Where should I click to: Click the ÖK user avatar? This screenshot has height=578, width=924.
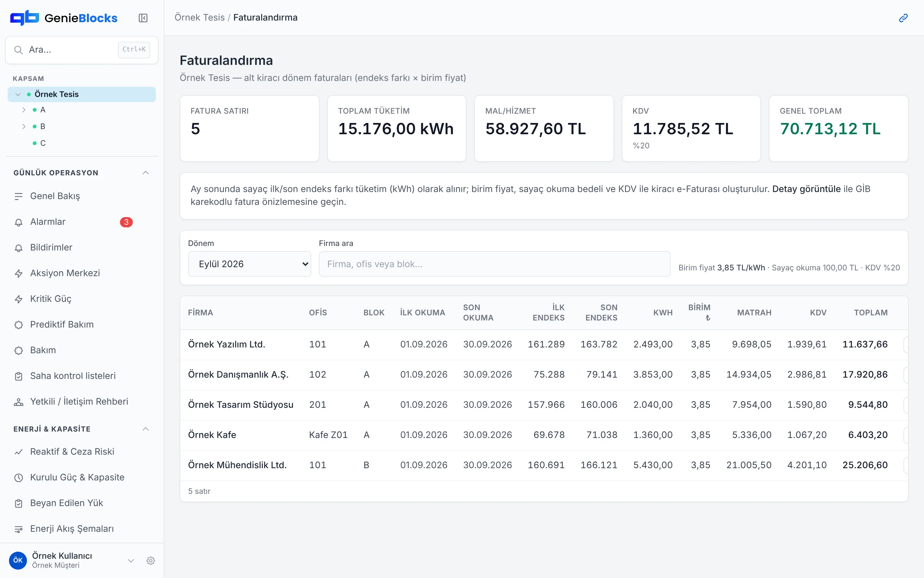[x=18, y=560]
